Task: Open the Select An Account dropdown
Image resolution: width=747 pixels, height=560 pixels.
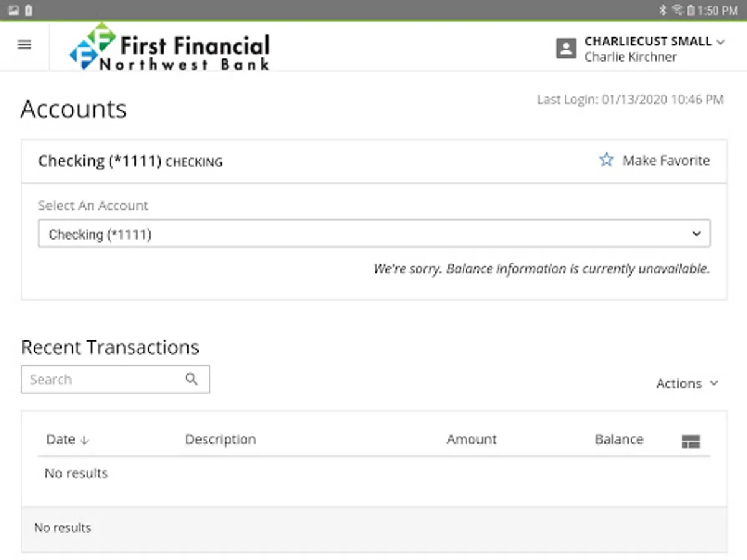Action: (x=374, y=234)
